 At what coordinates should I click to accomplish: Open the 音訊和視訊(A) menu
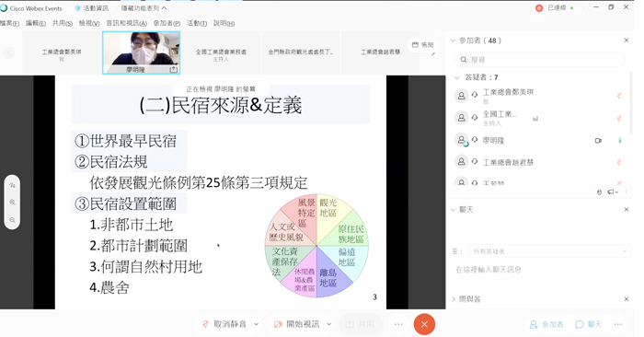127,23
